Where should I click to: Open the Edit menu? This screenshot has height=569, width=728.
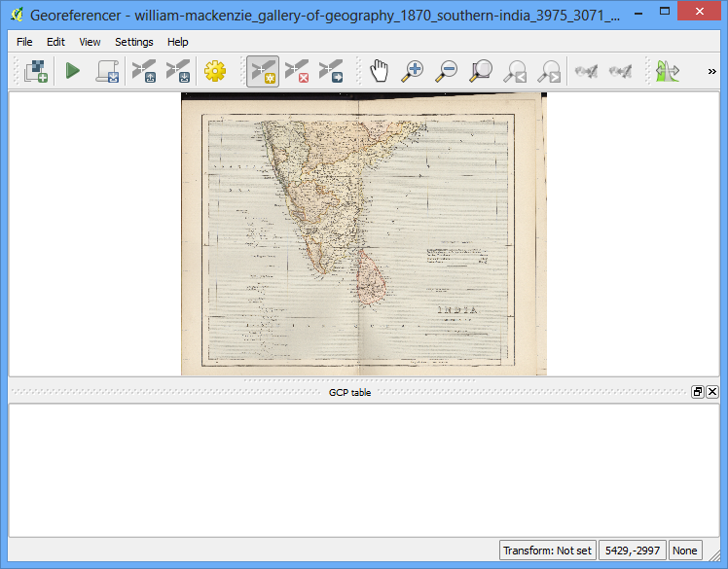click(55, 42)
